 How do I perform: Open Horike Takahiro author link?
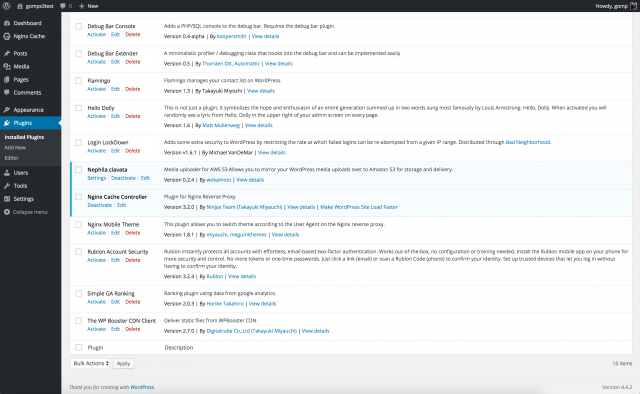(x=225, y=304)
